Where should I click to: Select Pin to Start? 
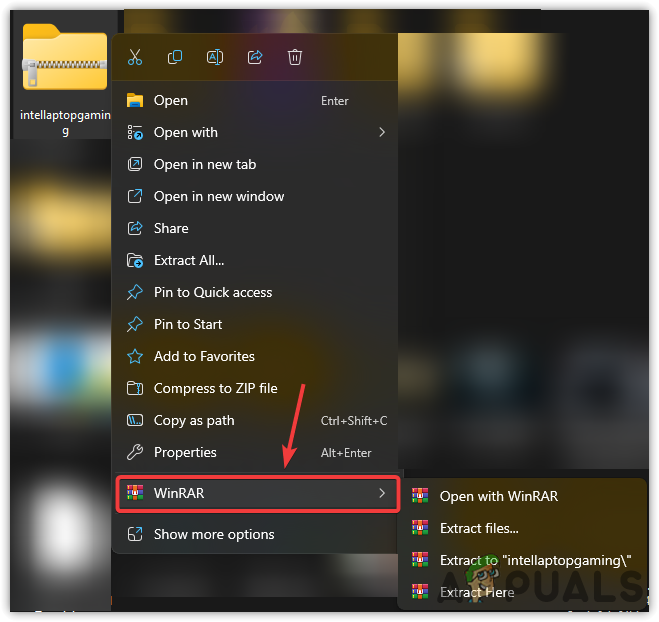click(256, 324)
